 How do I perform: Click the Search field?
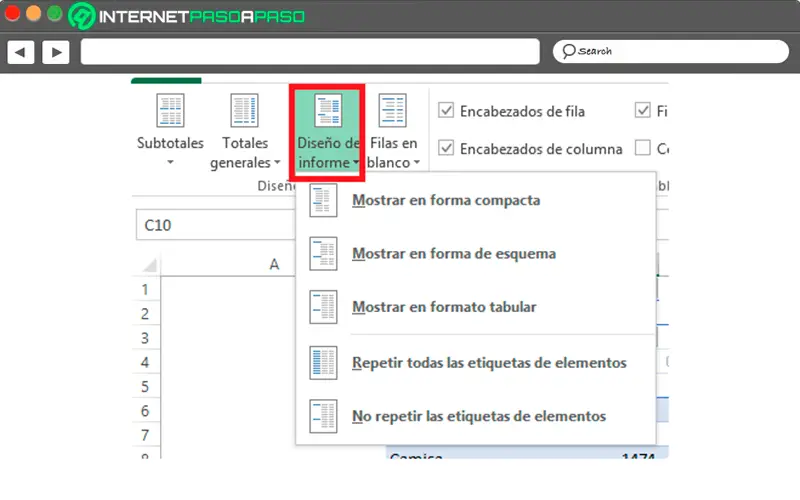pos(670,52)
